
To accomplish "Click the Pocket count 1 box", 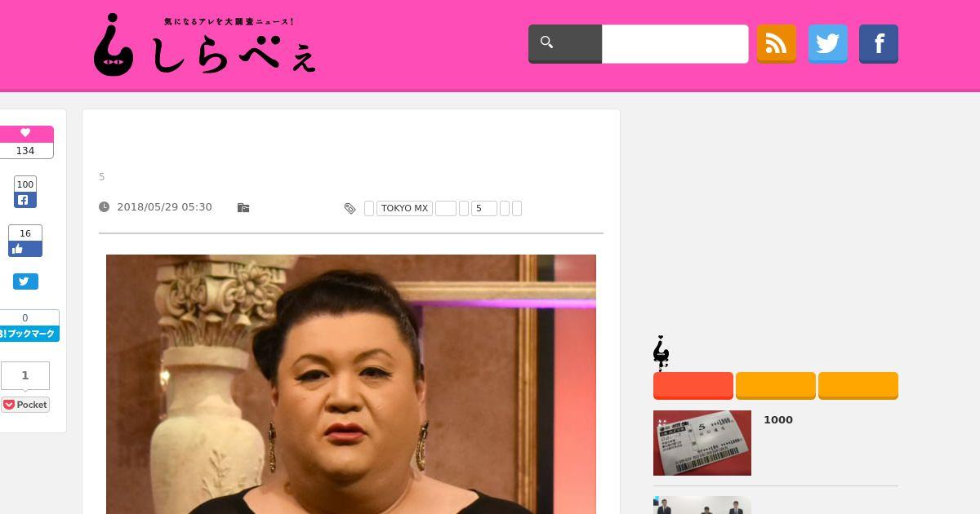I will pyautogui.click(x=25, y=375).
